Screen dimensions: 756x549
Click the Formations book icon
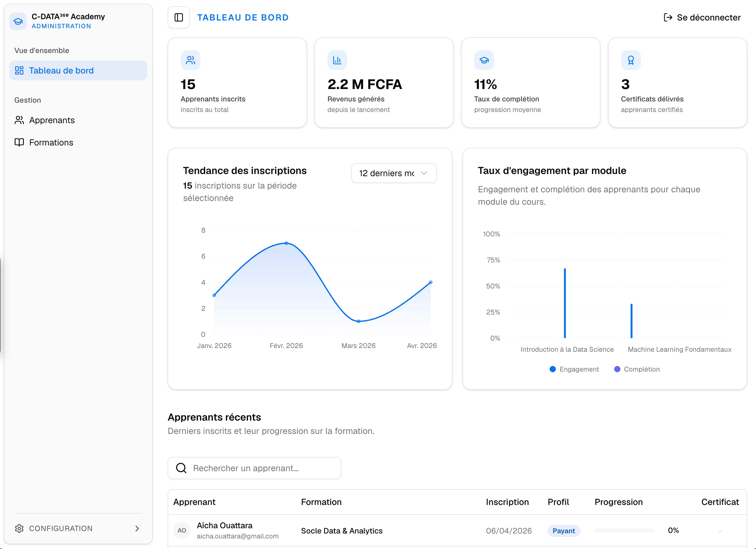(19, 142)
